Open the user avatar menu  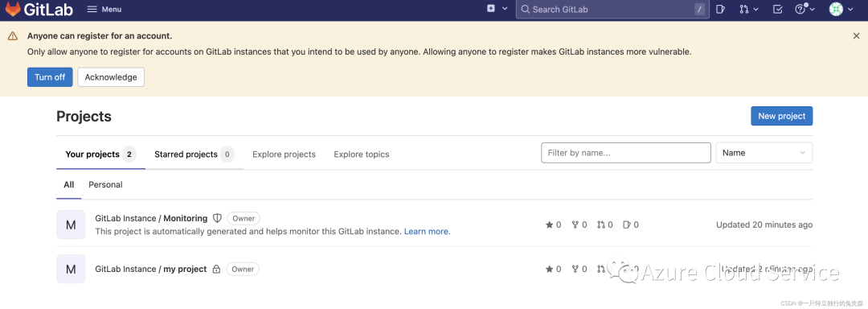click(836, 9)
